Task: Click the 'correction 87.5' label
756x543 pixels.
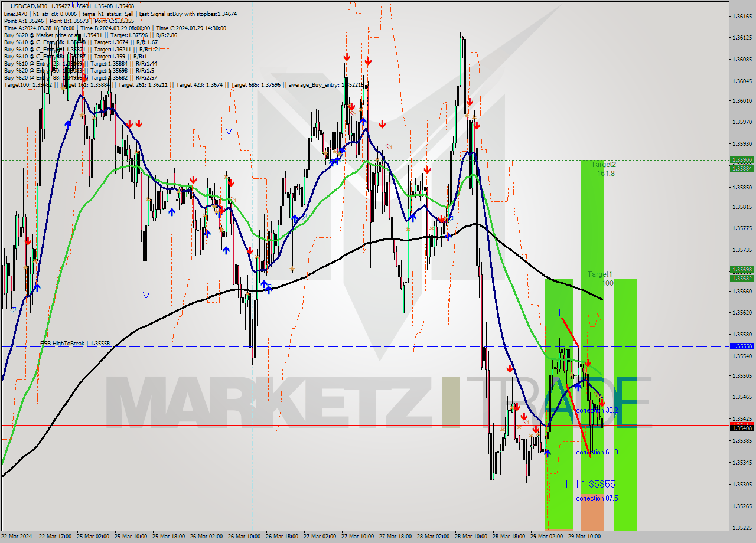Action: pyautogui.click(x=597, y=498)
